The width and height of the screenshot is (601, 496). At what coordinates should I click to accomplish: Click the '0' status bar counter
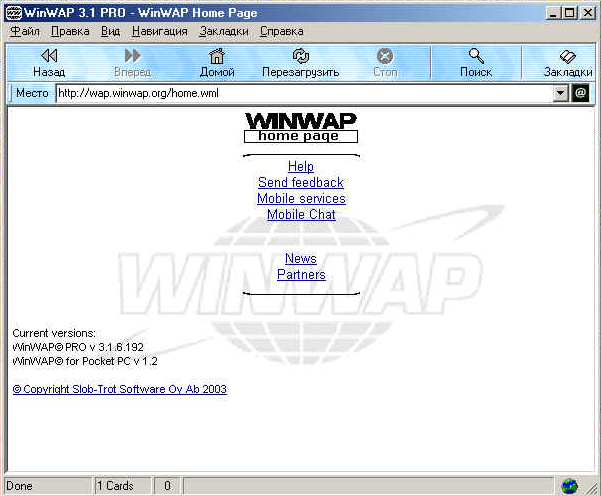point(167,486)
